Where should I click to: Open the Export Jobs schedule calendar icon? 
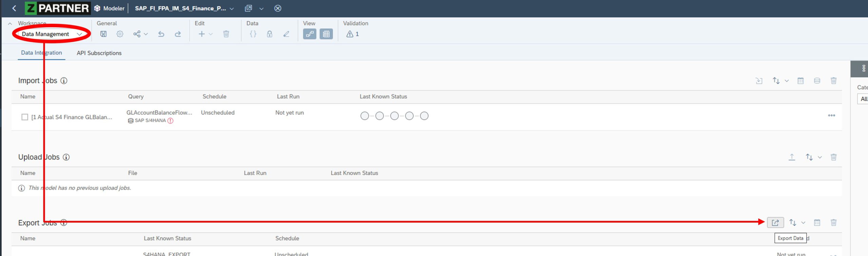pos(817,223)
